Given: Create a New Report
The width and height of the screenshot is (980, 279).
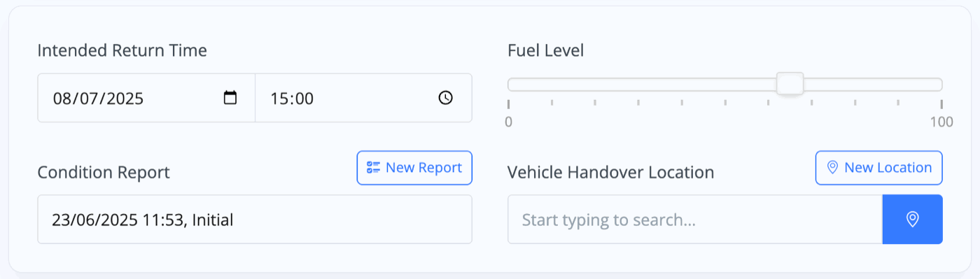Looking at the screenshot, I should tap(414, 168).
